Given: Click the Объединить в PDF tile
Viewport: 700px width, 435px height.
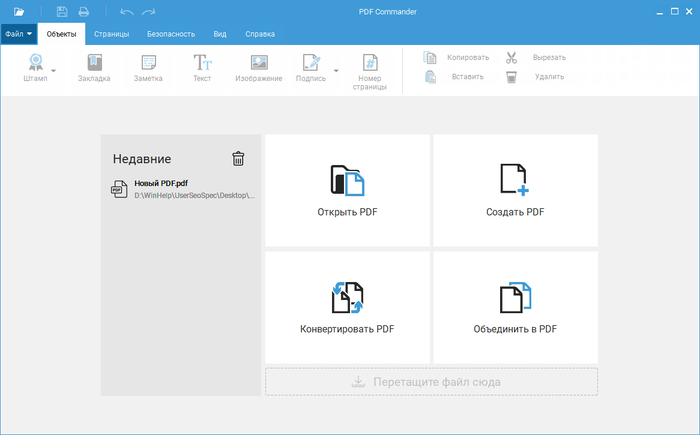Looking at the screenshot, I should coord(515,307).
